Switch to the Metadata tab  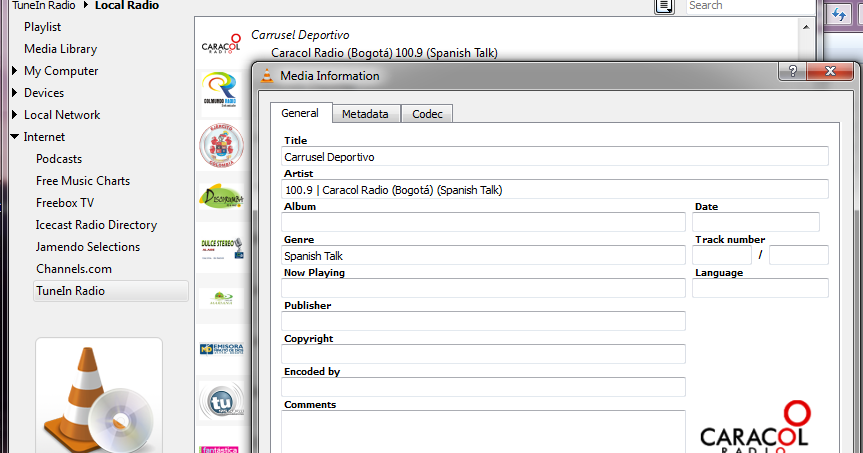pyautogui.click(x=365, y=114)
